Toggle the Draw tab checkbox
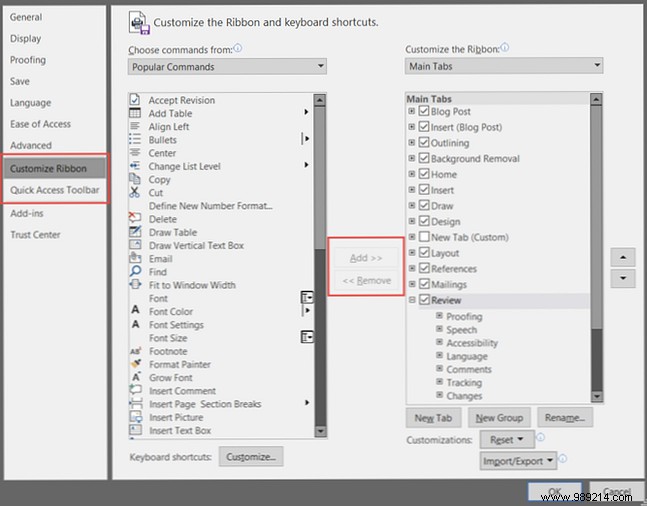This screenshot has height=506, width=647. (424, 205)
